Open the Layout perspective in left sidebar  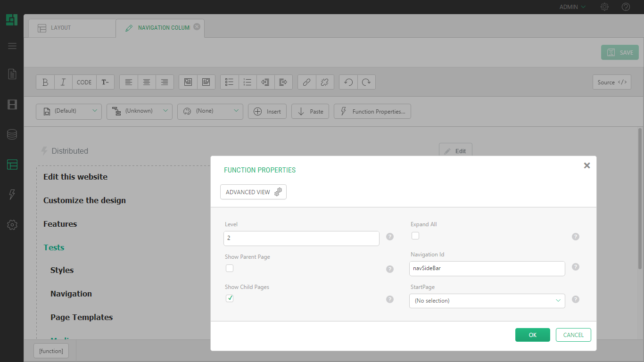pyautogui.click(x=12, y=165)
